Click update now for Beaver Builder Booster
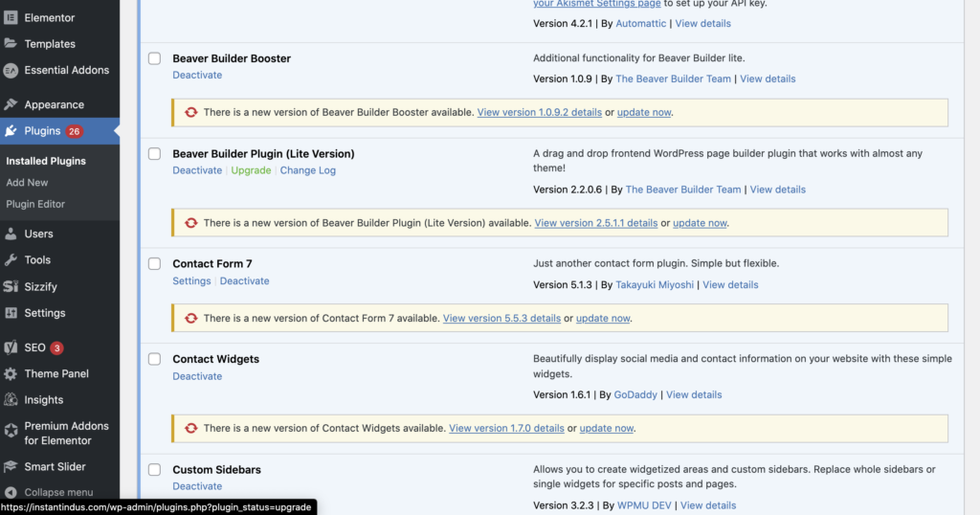The image size is (980, 515). tap(644, 113)
